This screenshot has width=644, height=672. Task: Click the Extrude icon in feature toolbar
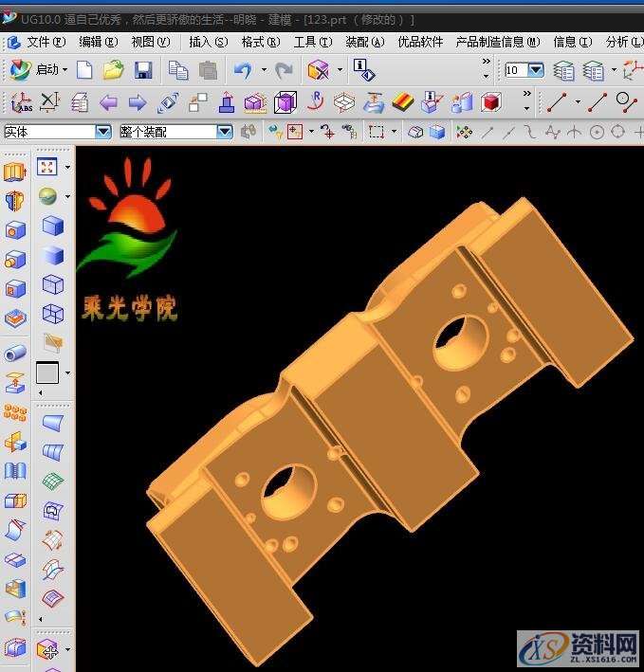pyautogui.click(x=15, y=172)
